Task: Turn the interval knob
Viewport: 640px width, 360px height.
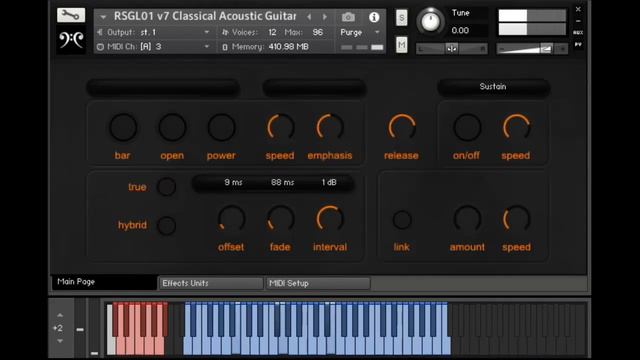Action: click(330, 219)
